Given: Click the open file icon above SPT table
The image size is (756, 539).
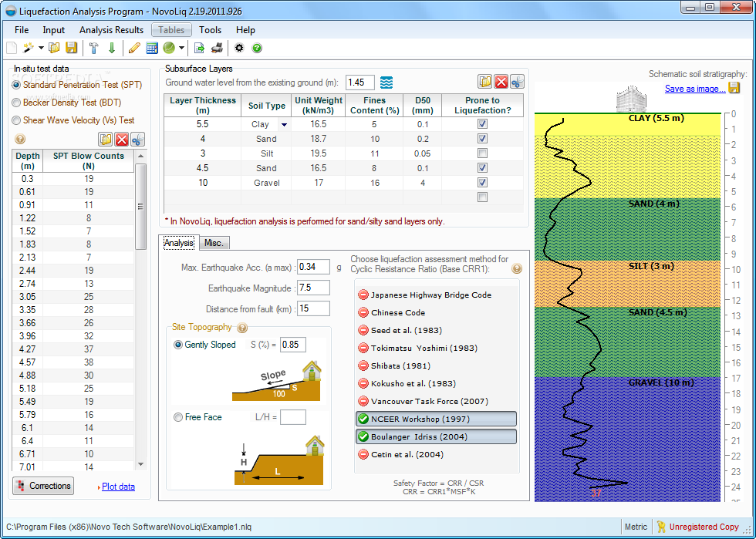Looking at the screenshot, I should coord(105,140).
